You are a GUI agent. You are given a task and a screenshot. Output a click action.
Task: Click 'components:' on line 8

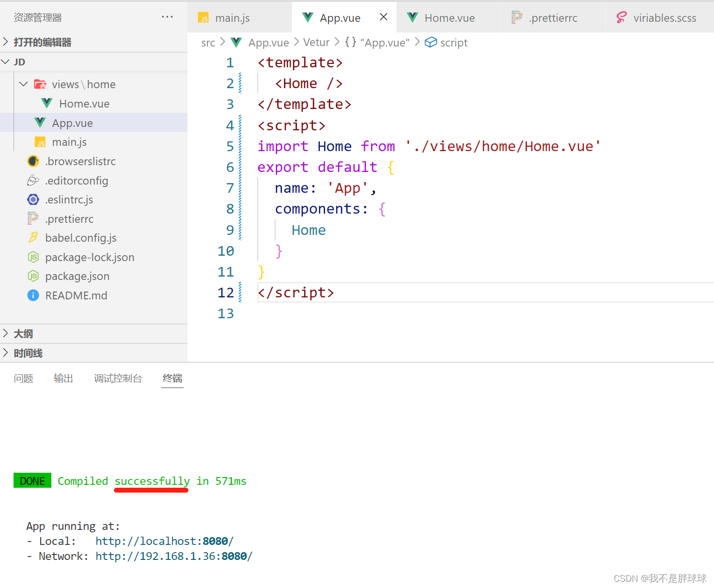321,209
